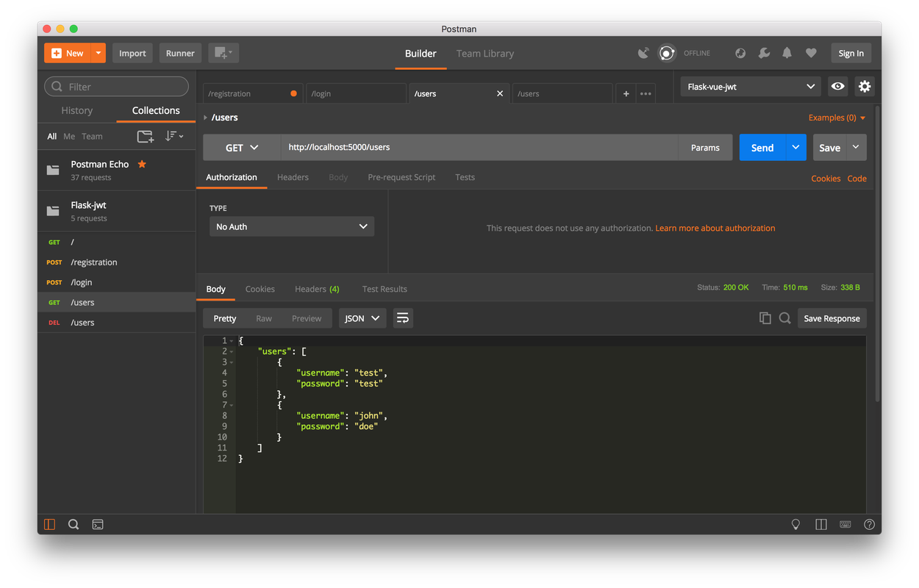Open the Code link
This screenshot has width=919, height=588.
(857, 179)
